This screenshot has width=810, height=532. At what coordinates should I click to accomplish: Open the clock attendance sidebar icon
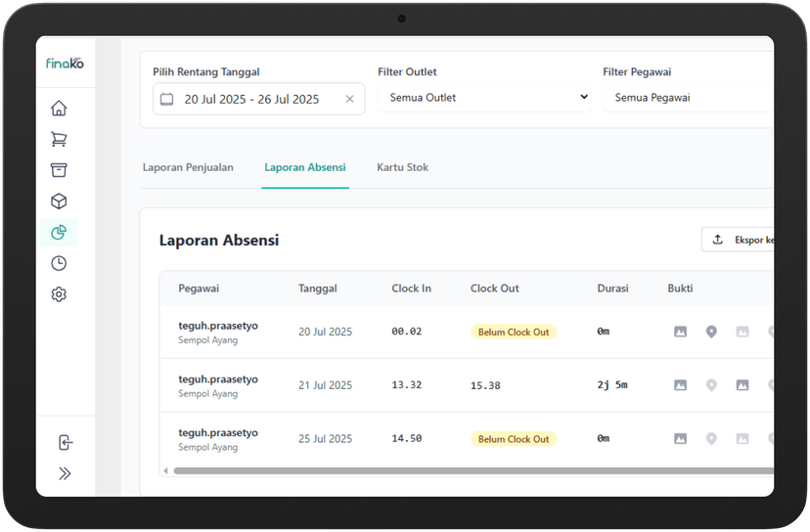pyautogui.click(x=59, y=263)
